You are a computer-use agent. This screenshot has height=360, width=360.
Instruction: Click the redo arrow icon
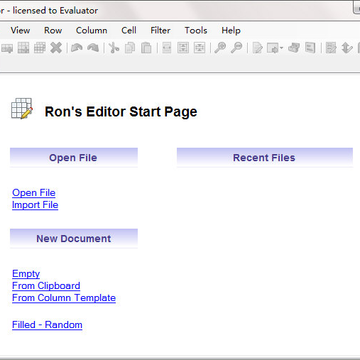[x=93, y=48]
